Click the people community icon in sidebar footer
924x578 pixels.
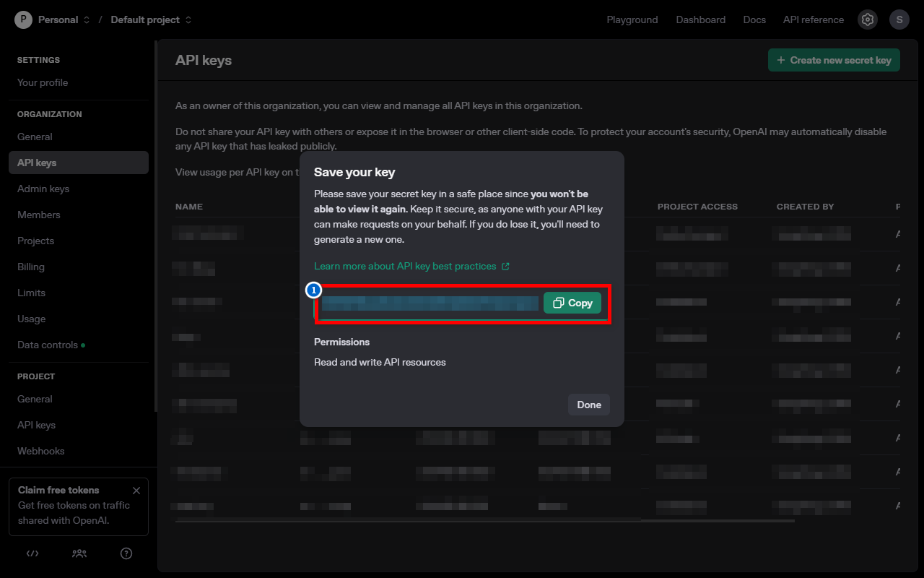coord(79,553)
